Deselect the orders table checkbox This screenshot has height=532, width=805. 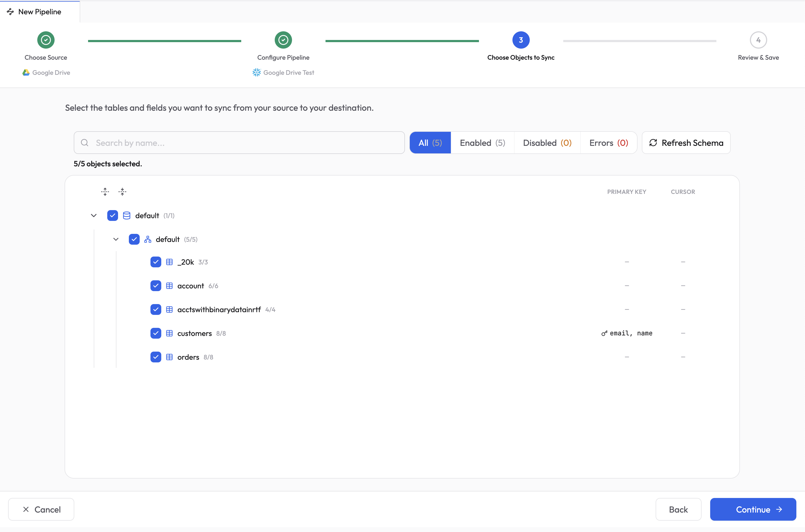tap(156, 357)
